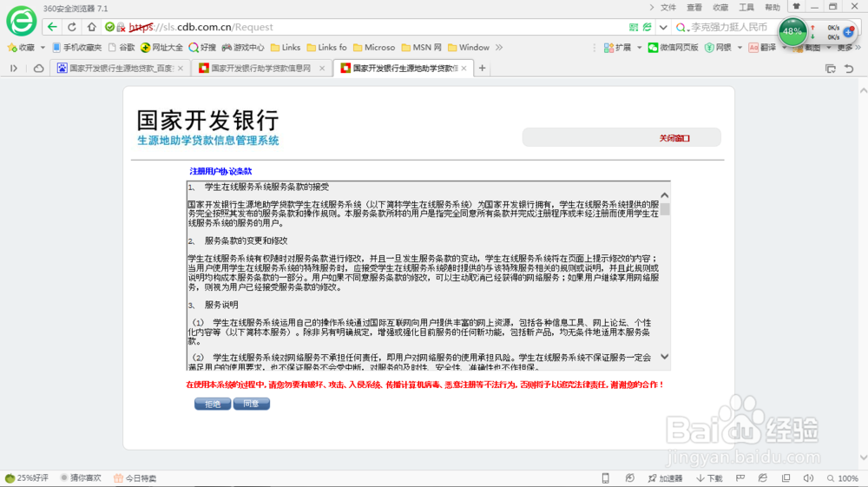Click the 关闭窗口 close window link

click(x=674, y=138)
